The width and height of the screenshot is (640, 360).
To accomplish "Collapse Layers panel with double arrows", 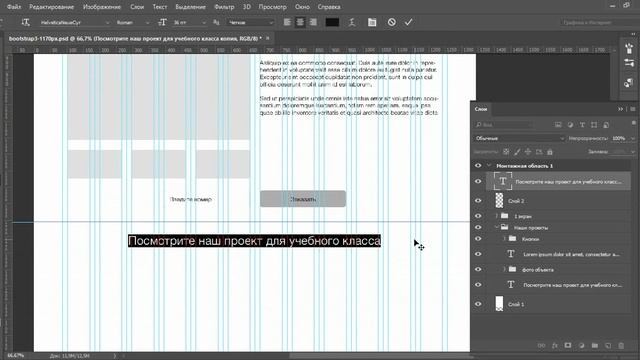I will pyautogui.click(x=620, y=109).
